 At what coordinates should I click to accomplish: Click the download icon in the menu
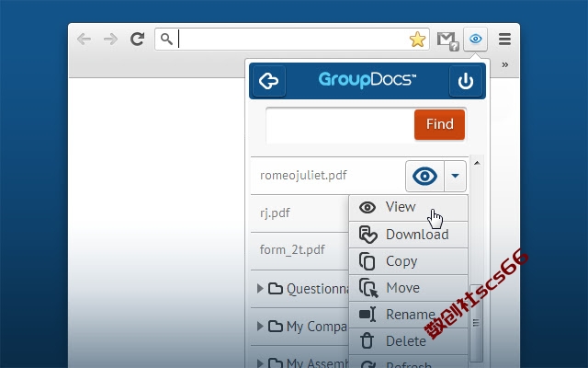point(367,235)
